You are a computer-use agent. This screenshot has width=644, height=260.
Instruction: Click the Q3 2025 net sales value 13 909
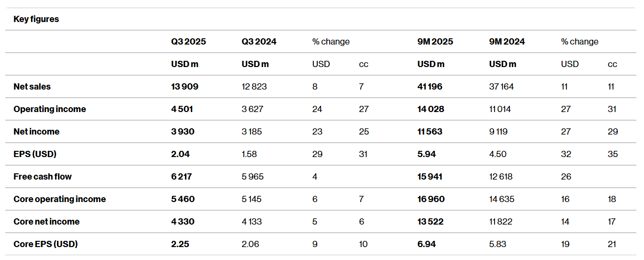[184, 87]
